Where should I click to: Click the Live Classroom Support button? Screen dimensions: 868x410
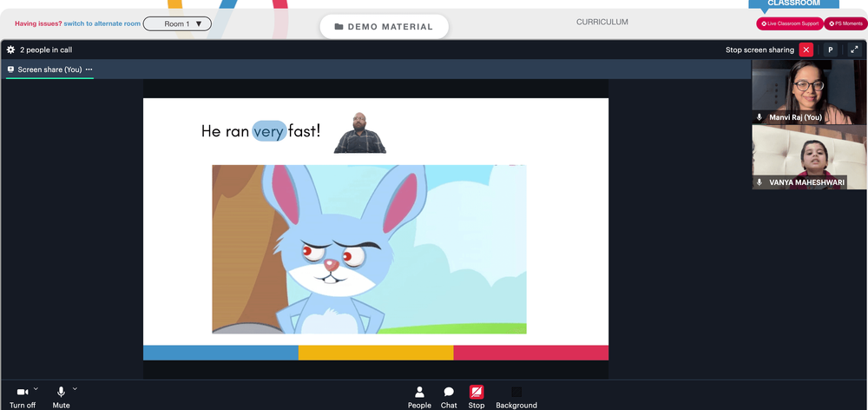tap(790, 23)
